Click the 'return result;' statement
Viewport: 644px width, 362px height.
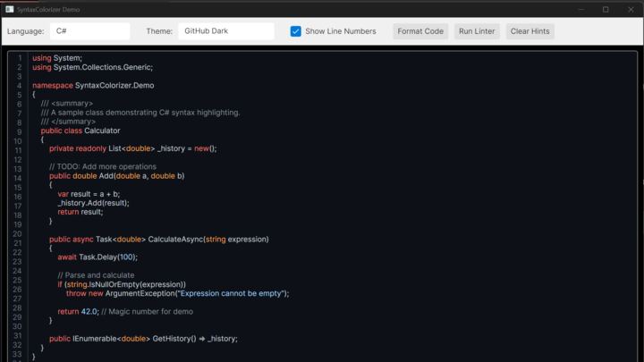click(x=80, y=212)
